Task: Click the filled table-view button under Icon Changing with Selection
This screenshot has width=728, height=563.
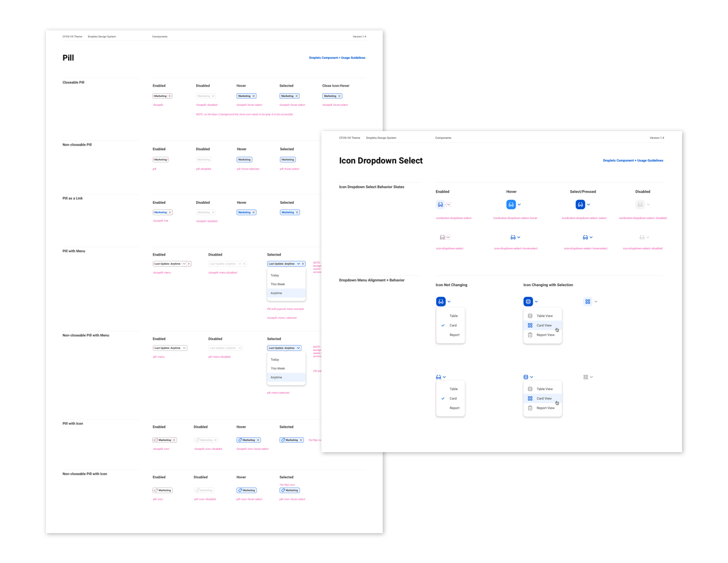Action: [528, 302]
